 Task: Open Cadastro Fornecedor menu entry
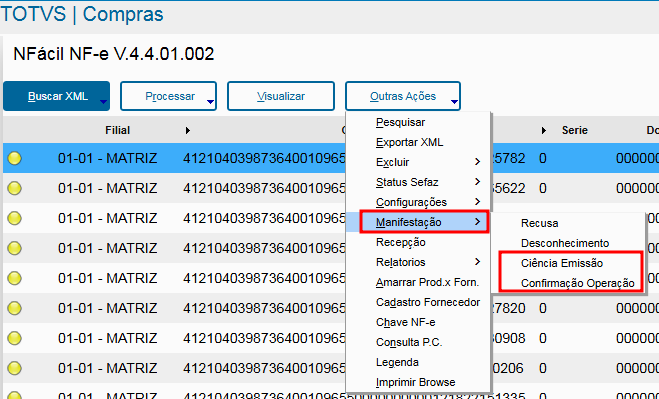tap(428, 302)
